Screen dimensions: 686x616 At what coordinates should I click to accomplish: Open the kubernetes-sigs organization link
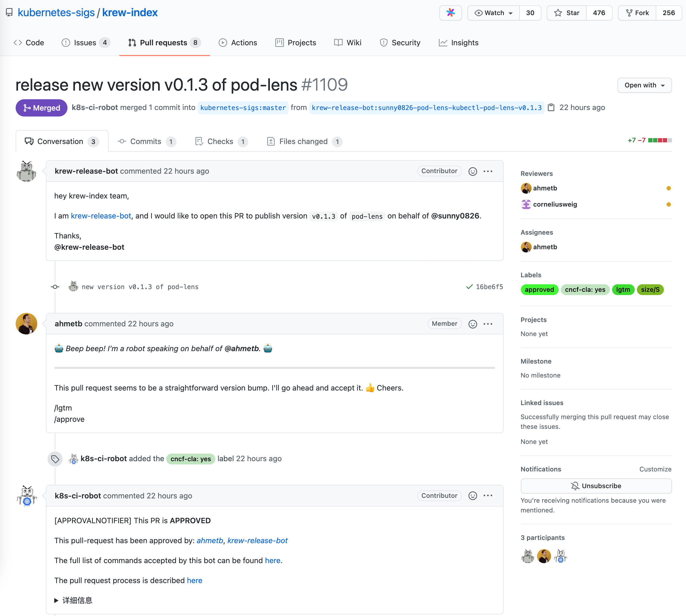tap(56, 13)
